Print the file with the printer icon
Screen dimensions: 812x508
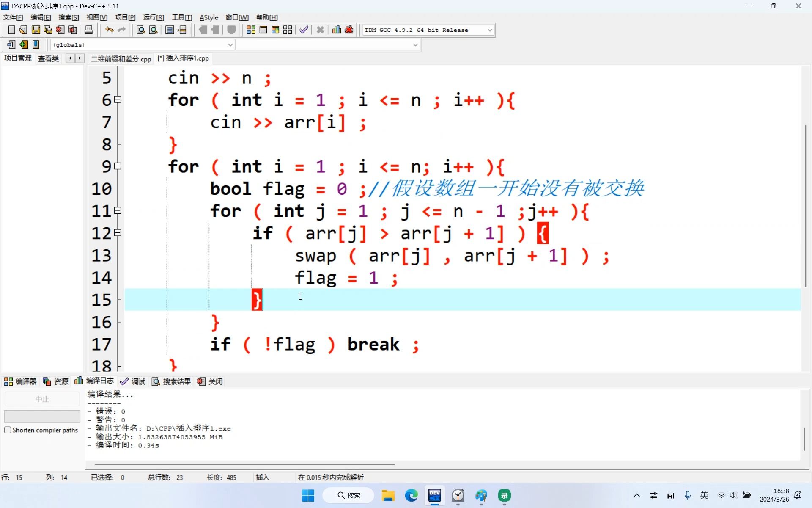[x=89, y=30]
